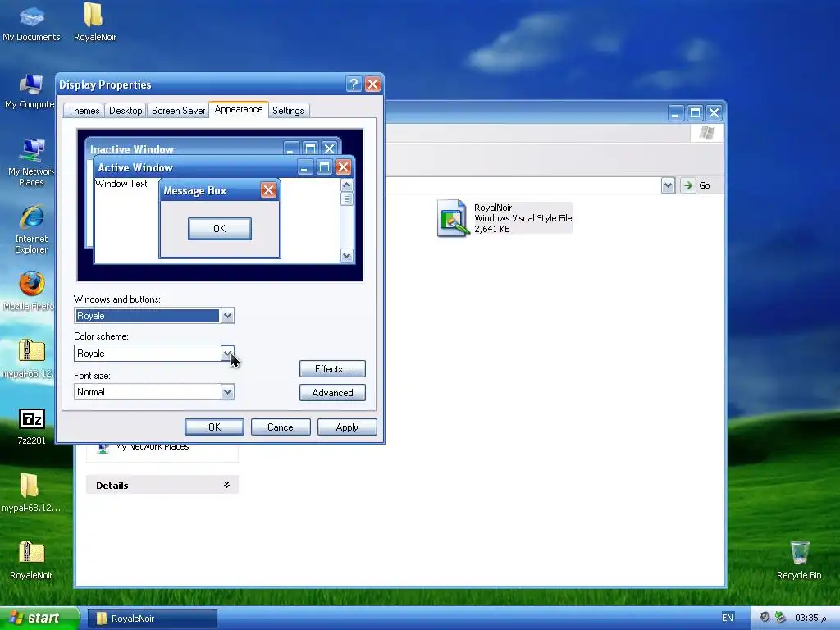Switch to the Desktop tab
This screenshot has width=840, height=630.
126,111
